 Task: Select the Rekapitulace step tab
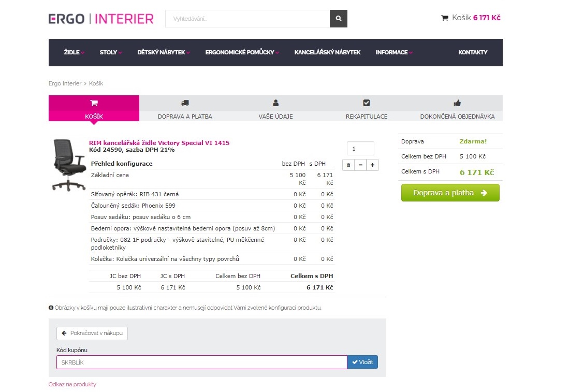(367, 108)
